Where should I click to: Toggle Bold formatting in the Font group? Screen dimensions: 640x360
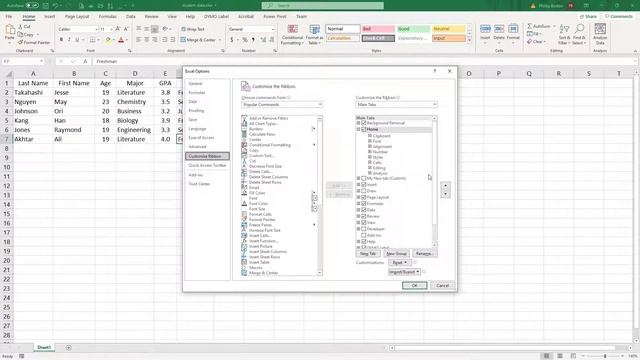click(x=61, y=40)
